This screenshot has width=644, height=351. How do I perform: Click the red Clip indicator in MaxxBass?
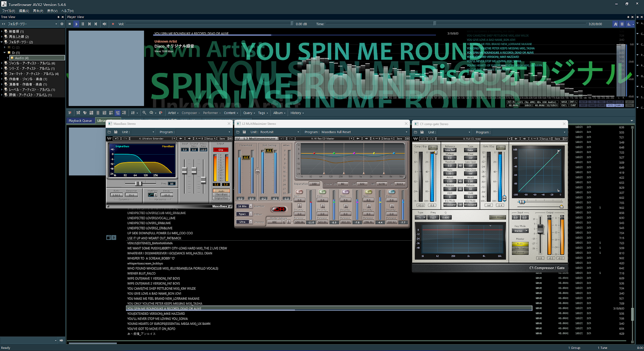221,150
